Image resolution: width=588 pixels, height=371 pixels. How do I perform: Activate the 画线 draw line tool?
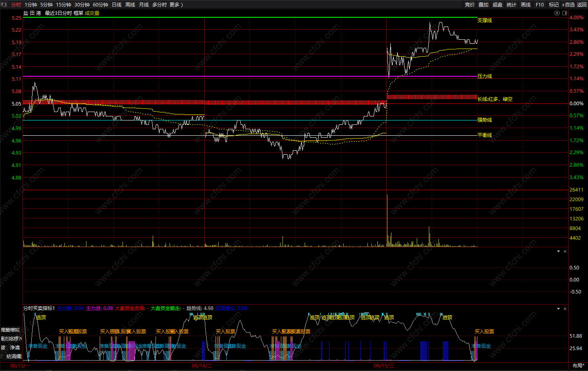[526, 5]
